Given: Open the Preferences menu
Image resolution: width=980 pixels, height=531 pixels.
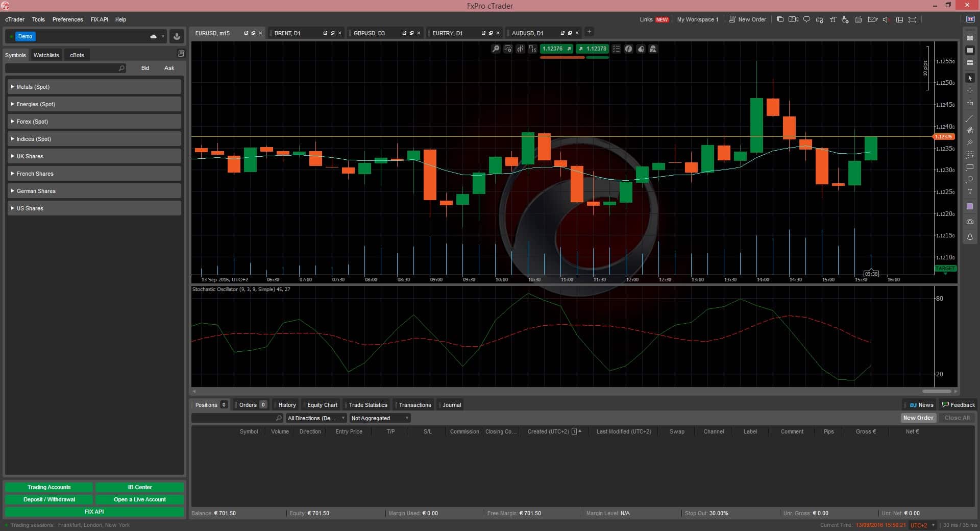Looking at the screenshot, I should click(67, 19).
